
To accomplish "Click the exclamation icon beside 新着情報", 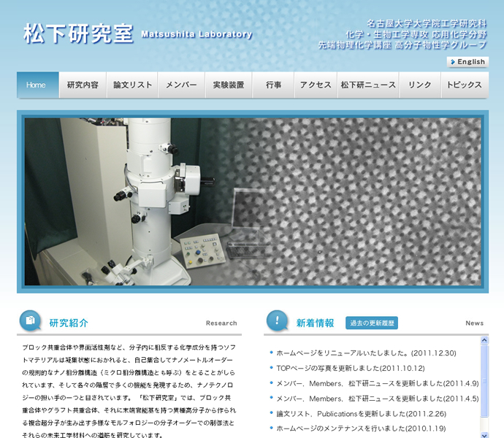I will click(277, 320).
